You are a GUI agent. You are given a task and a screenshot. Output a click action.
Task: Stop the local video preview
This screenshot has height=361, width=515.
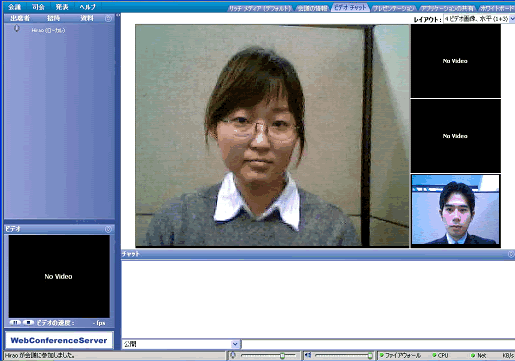[29, 323]
